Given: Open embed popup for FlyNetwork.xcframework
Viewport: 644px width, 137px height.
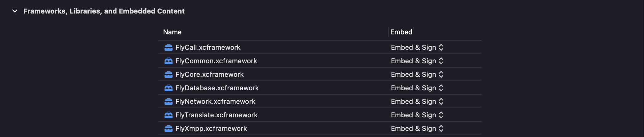Looking at the screenshot, I should coord(417,101).
